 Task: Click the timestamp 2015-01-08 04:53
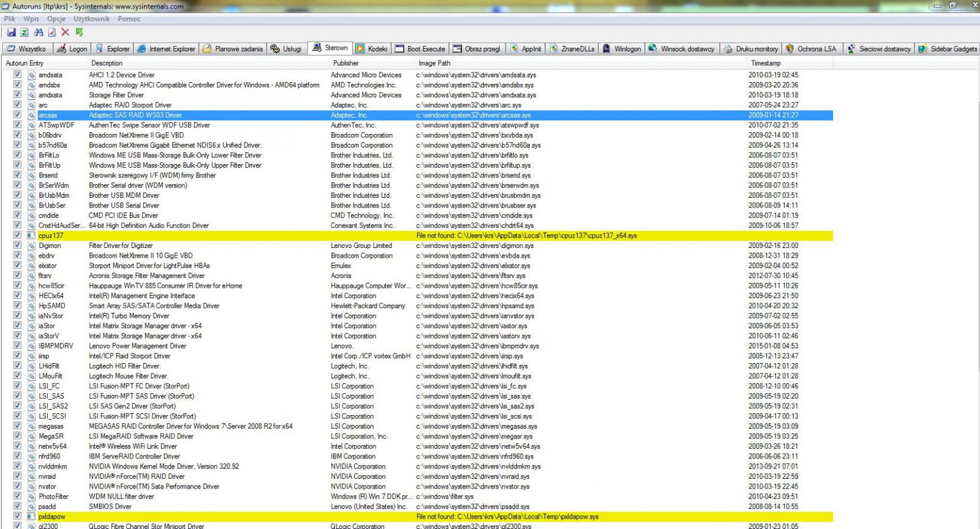click(773, 346)
